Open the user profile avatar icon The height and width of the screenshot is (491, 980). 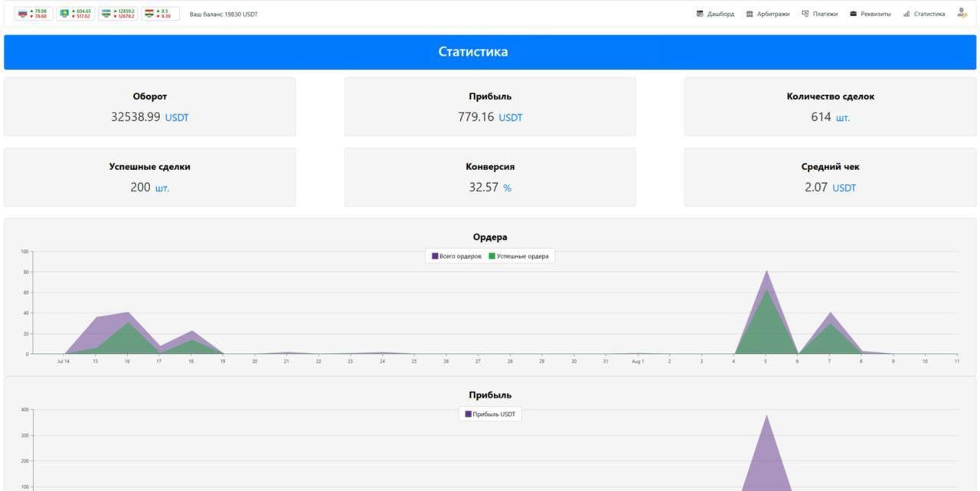(x=962, y=14)
